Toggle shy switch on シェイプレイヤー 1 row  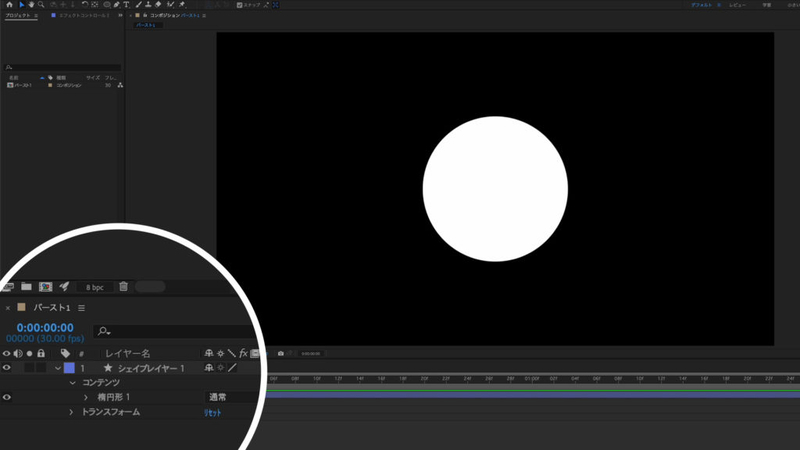[x=209, y=368]
